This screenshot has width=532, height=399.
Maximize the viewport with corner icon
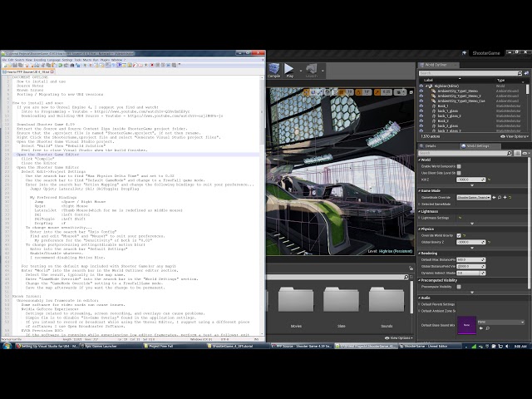coord(411,92)
